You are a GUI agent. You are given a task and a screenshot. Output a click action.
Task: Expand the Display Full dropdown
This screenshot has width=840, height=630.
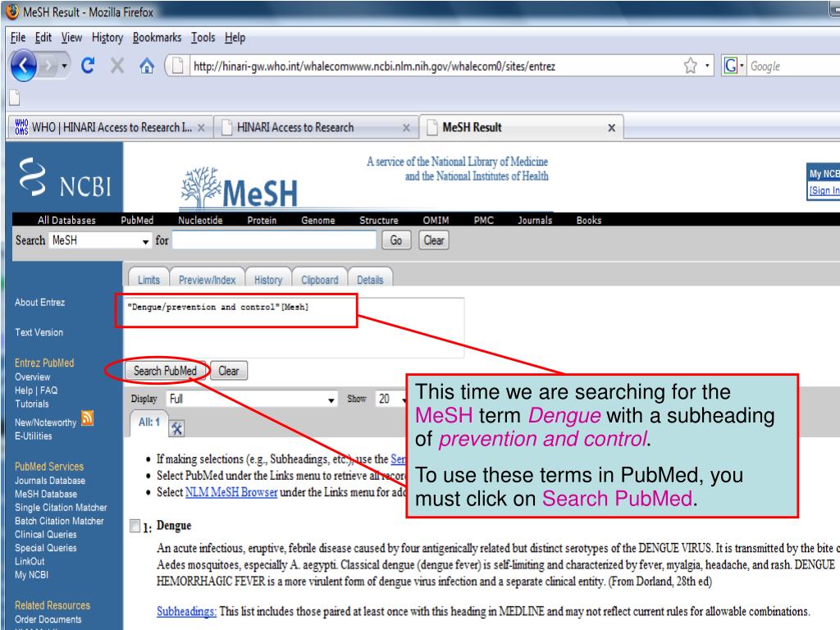pyautogui.click(x=252, y=399)
